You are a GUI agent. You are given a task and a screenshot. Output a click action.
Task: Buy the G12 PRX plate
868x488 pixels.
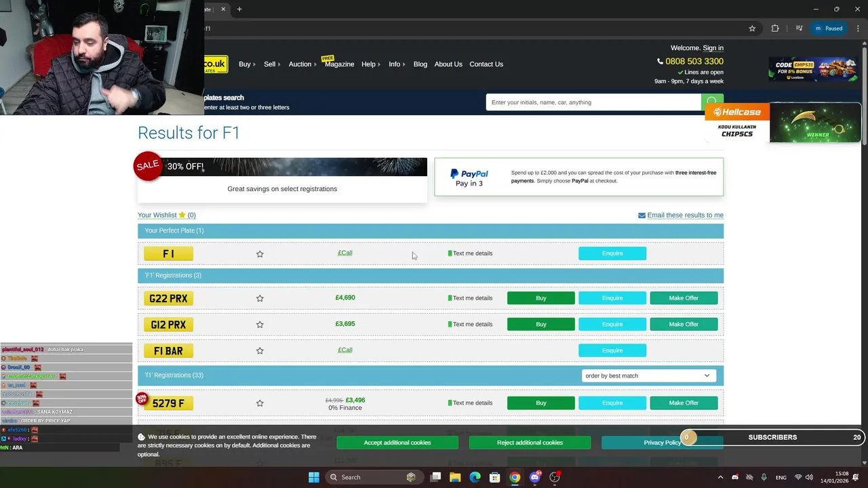(x=541, y=324)
